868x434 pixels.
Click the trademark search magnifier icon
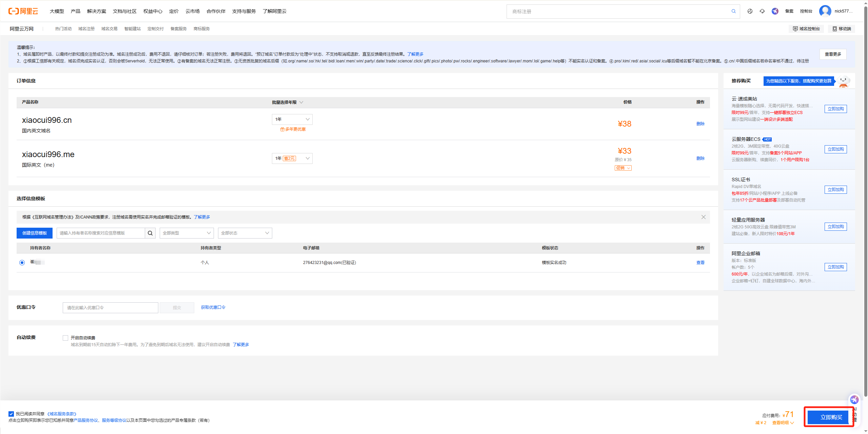[x=733, y=11]
